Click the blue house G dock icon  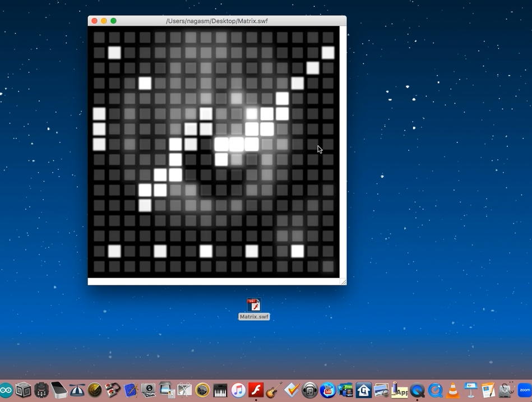(x=363, y=390)
